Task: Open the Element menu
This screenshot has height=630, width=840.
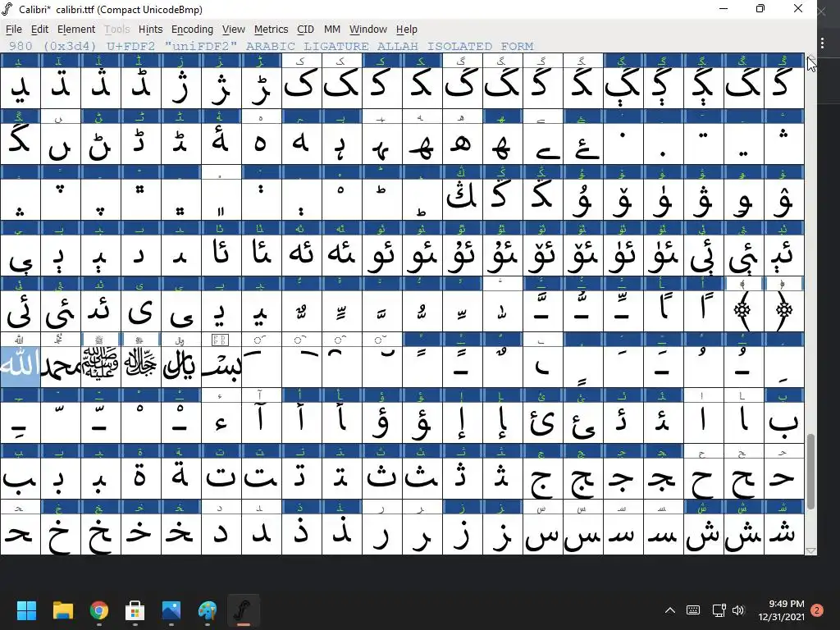Action: (x=76, y=30)
